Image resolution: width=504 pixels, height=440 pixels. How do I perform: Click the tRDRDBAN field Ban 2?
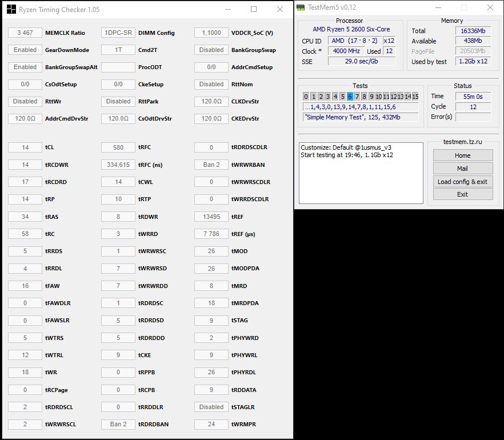click(x=118, y=424)
